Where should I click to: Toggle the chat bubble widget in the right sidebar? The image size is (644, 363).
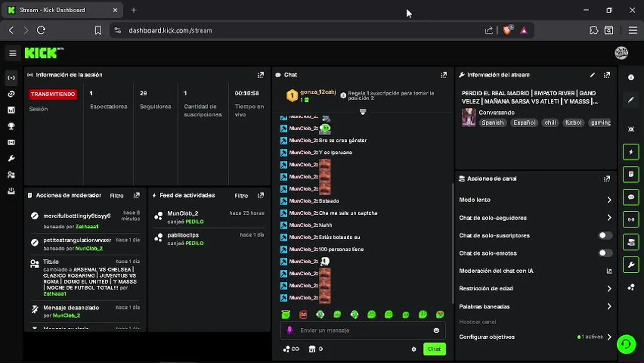pyautogui.click(x=631, y=197)
